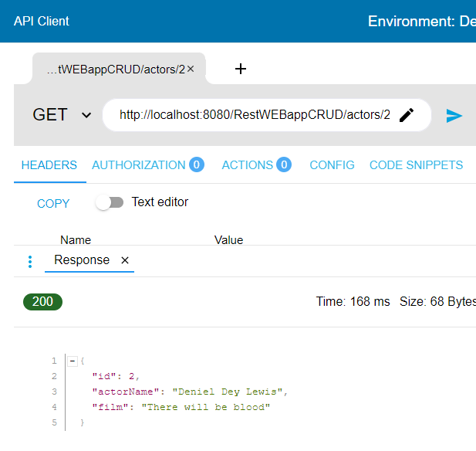Open the GET method dropdown

62,115
